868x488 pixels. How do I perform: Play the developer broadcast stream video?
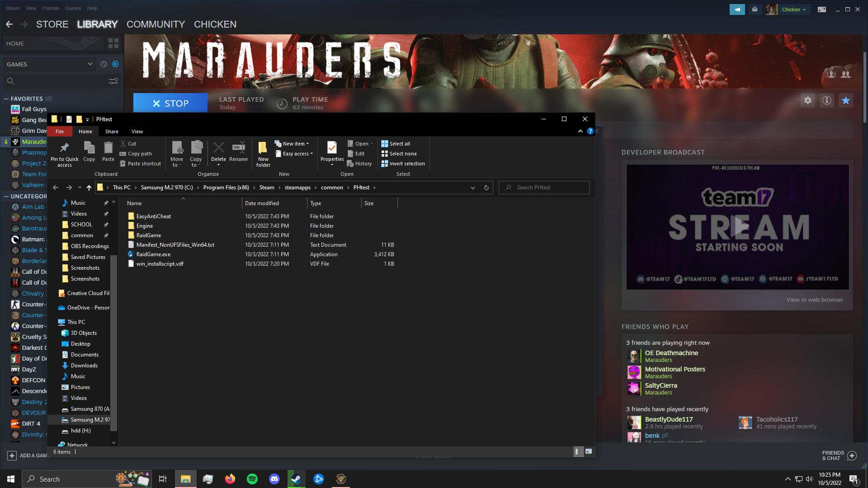click(737, 226)
